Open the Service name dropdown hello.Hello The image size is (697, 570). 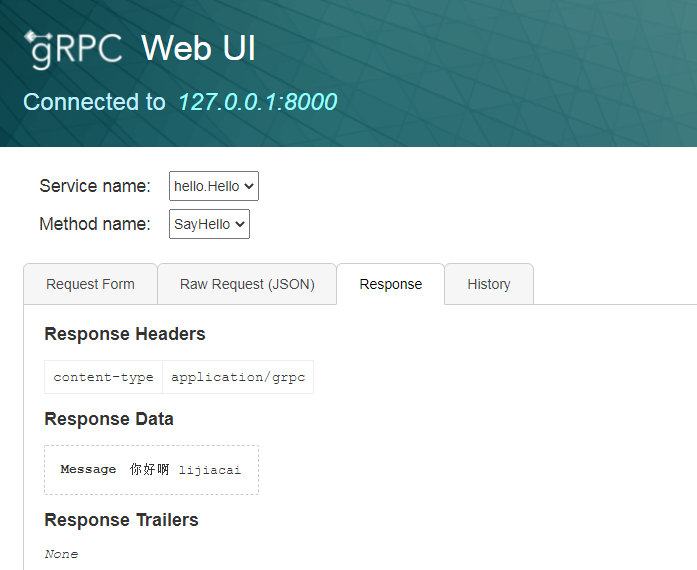(214, 186)
